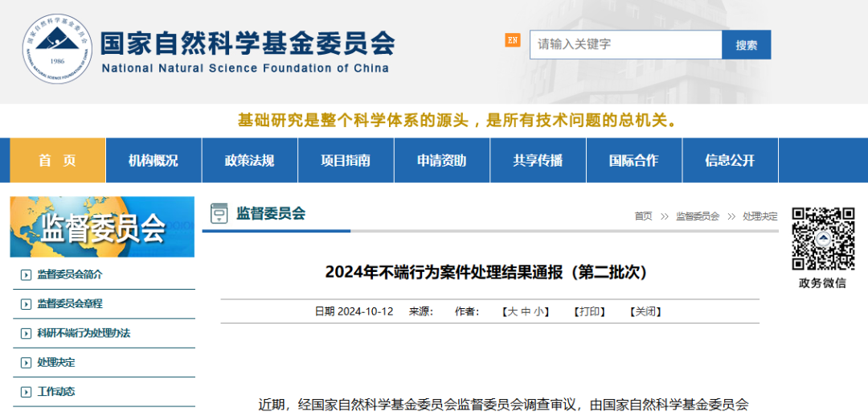This screenshot has width=868, height=416.
Task: Set font size to 中
Action: [x=526, y=311]
